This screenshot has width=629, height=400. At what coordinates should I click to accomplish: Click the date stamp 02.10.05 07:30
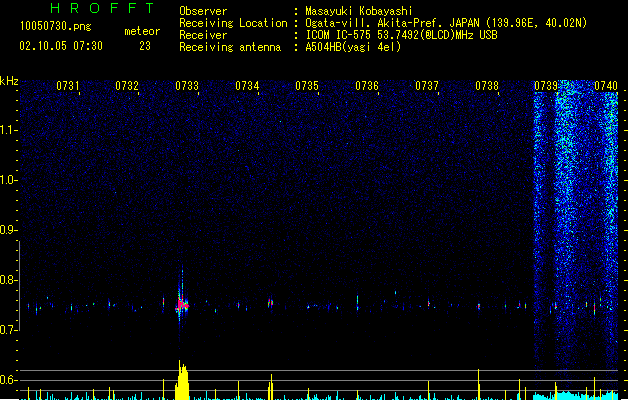[x=61, y=46]
